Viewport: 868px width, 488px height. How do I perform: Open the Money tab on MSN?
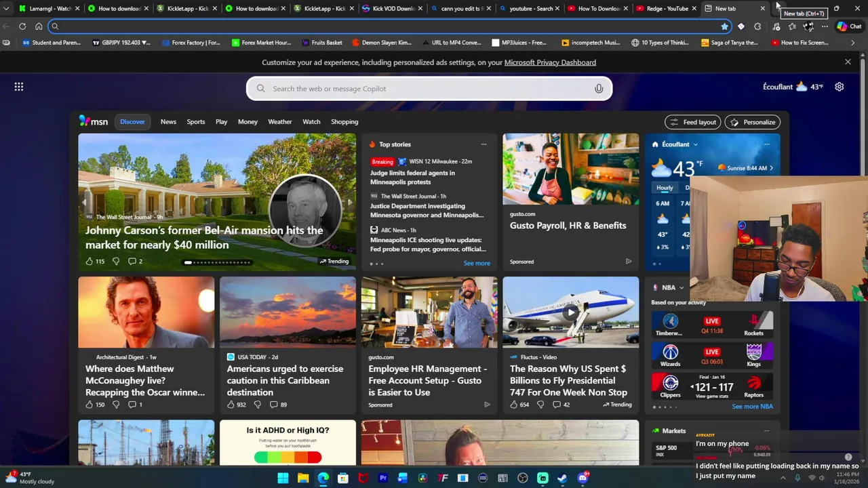[x=248, y=122]
